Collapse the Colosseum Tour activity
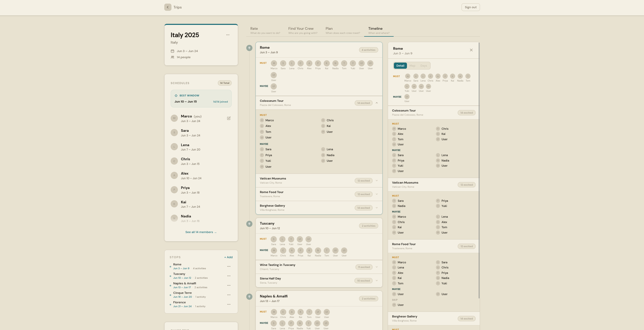Viewport: 644px width, 330px height. 377,103
